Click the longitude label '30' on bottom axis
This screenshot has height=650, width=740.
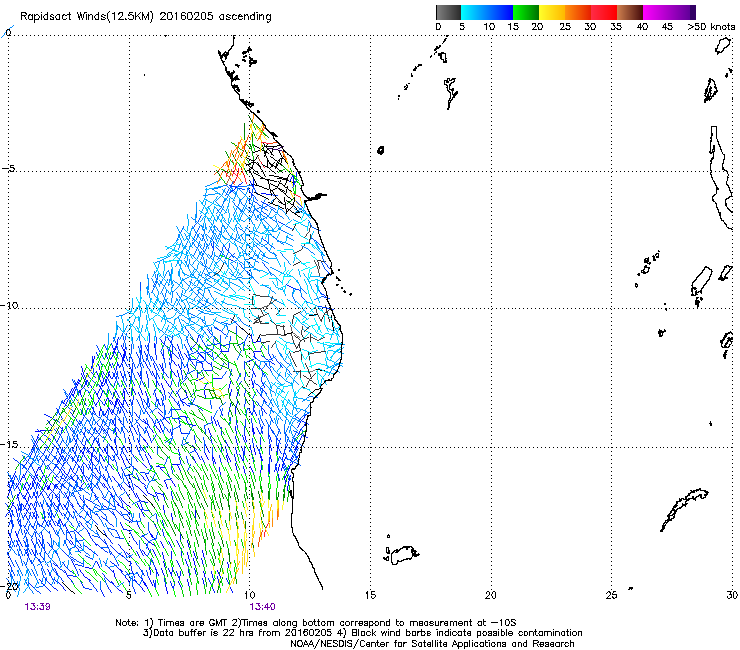point(732,595)
